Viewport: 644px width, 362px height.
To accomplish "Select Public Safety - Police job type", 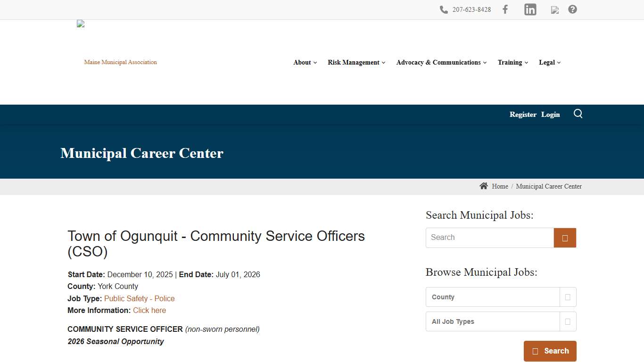I will pos(139,298).
